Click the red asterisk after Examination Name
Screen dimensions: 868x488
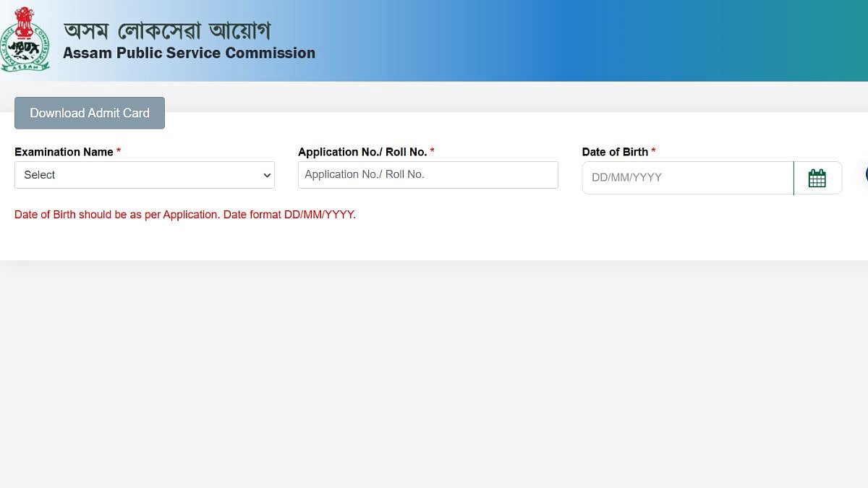(119, 151)
